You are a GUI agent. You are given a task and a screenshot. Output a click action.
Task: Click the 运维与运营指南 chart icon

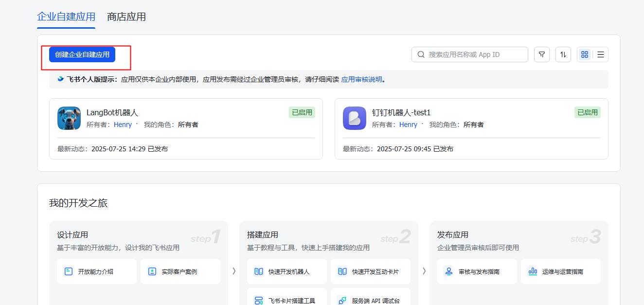[x=533, y=271]
